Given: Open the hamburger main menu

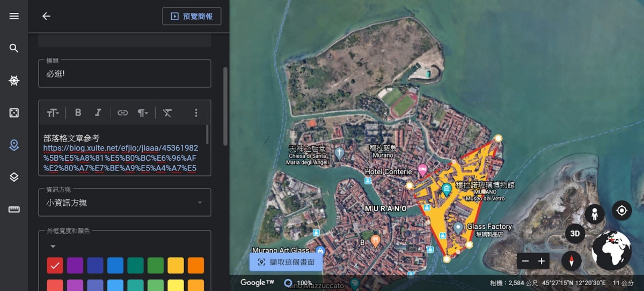Looking at the screenshot, I should tap(14, 16).
